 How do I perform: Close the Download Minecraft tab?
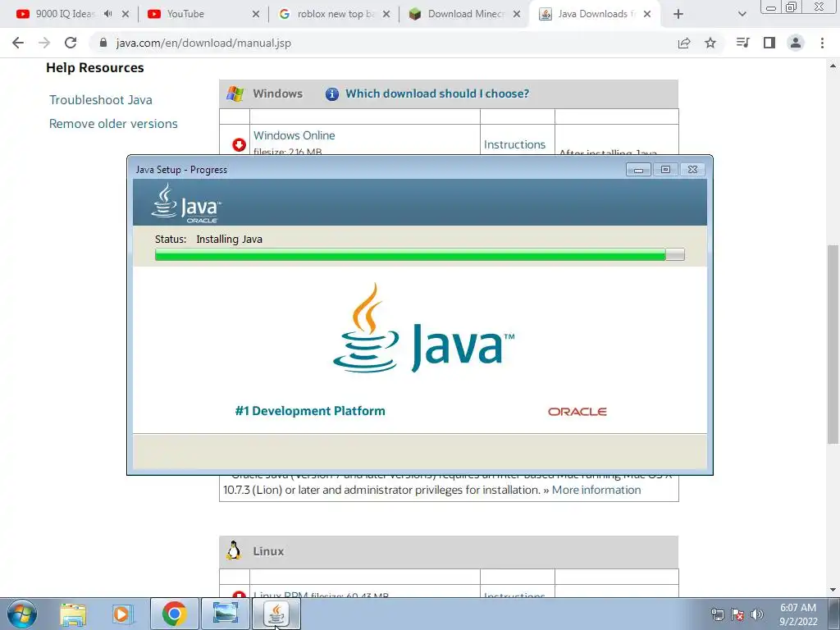tap(517, 15)
